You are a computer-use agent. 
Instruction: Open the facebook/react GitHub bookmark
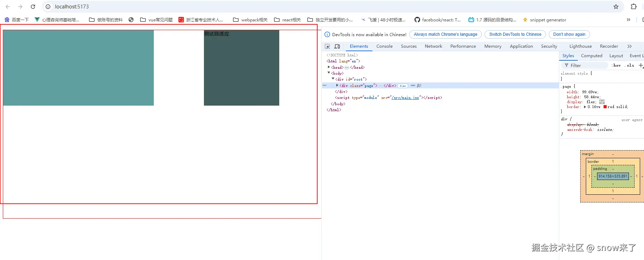click(438, 20)
